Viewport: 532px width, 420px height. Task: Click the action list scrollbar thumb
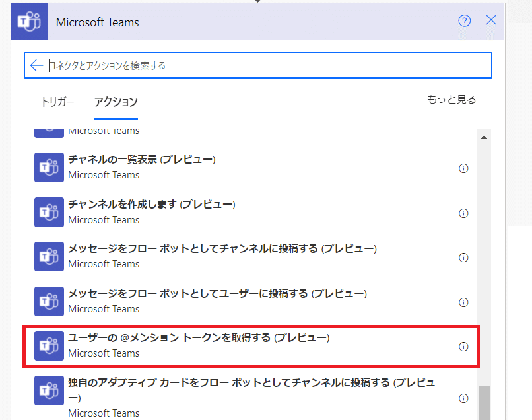tap(484, 403)
